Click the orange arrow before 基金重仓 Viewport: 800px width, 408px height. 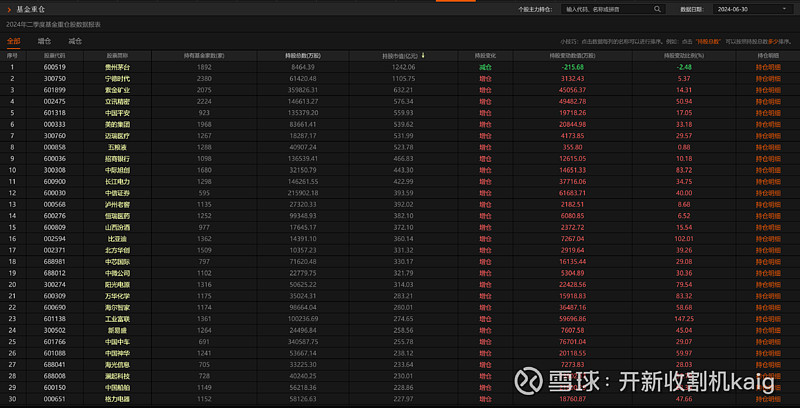click(9, 9)
